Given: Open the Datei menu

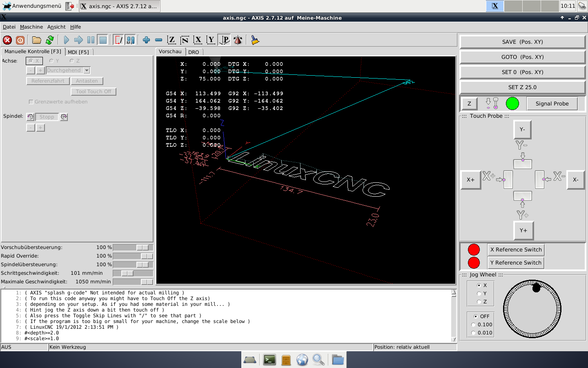Looking at the screenshot, I should click(x=9, y=27).
